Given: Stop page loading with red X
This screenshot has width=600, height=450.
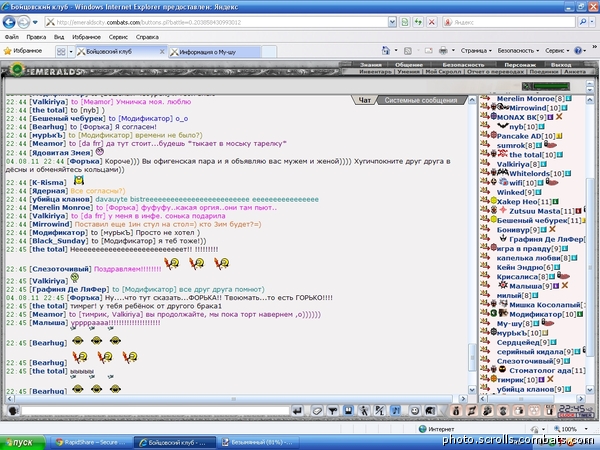Looking at the screenshot, I should [432, 22].
